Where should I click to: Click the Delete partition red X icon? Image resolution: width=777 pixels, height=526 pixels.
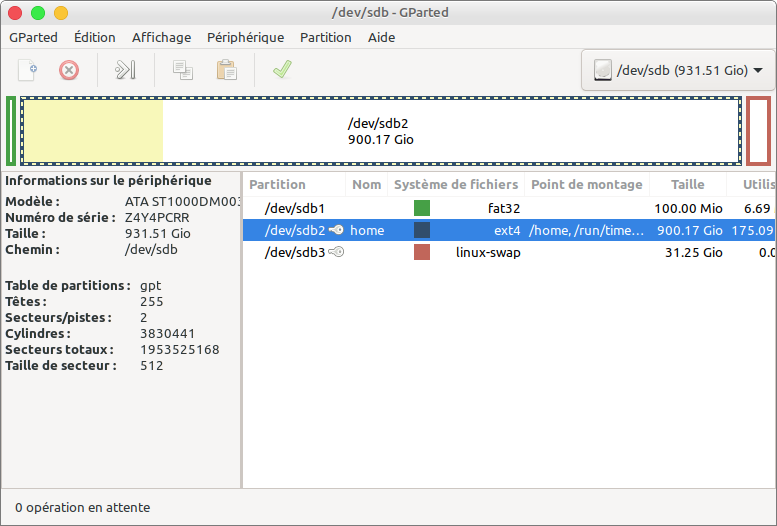[69, 70]
